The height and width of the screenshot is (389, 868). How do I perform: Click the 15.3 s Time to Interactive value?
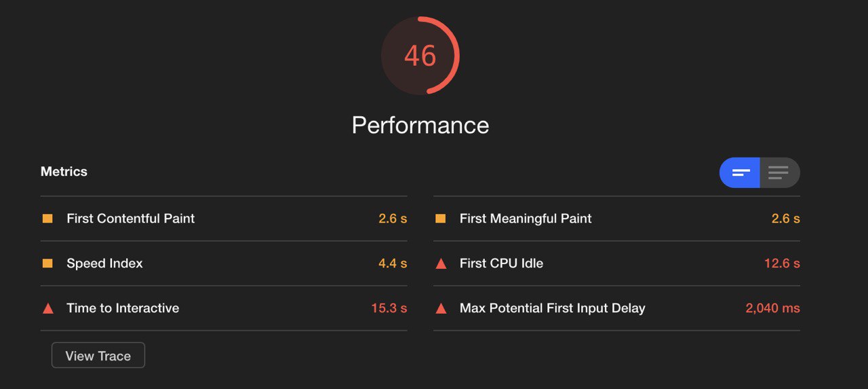pos(389,308)
